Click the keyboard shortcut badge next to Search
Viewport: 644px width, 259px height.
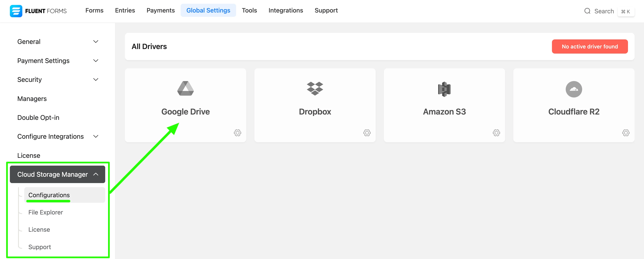tap(626, 11)
